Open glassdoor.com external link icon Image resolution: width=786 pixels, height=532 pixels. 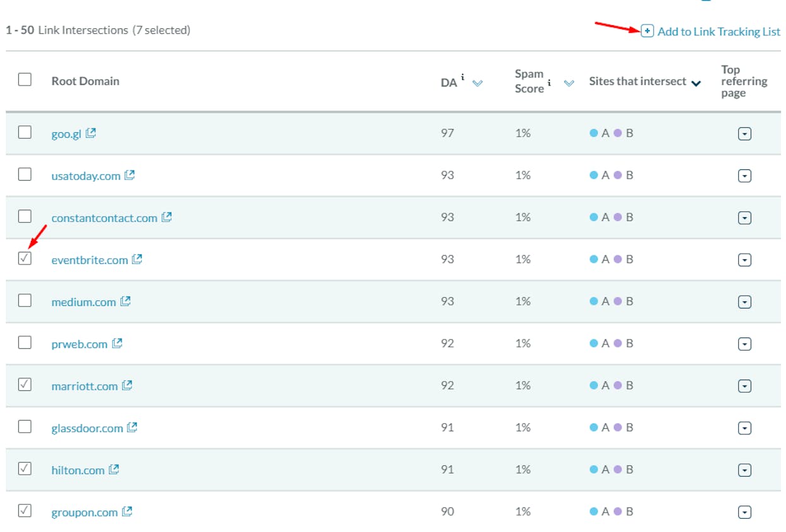pos(132,427)
